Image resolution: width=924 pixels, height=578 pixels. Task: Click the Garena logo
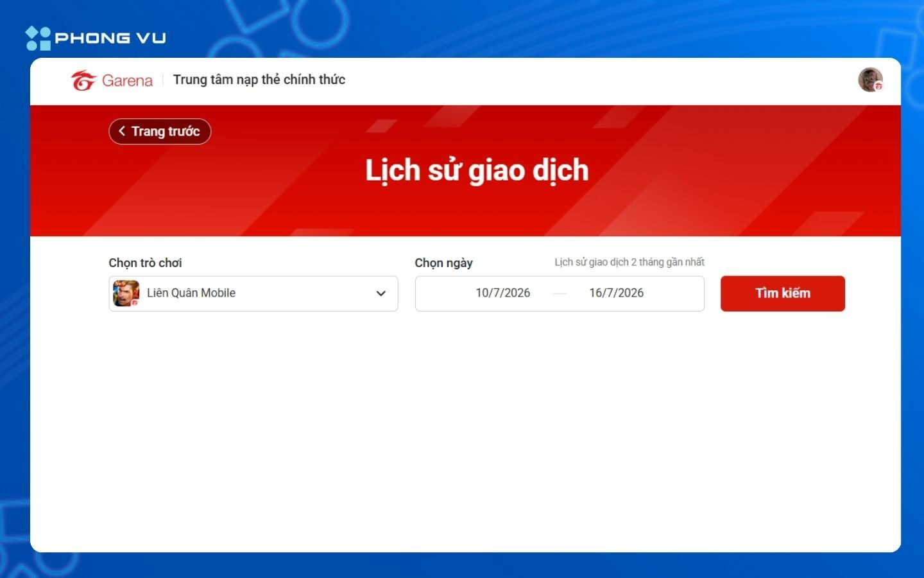coord(112,80)
